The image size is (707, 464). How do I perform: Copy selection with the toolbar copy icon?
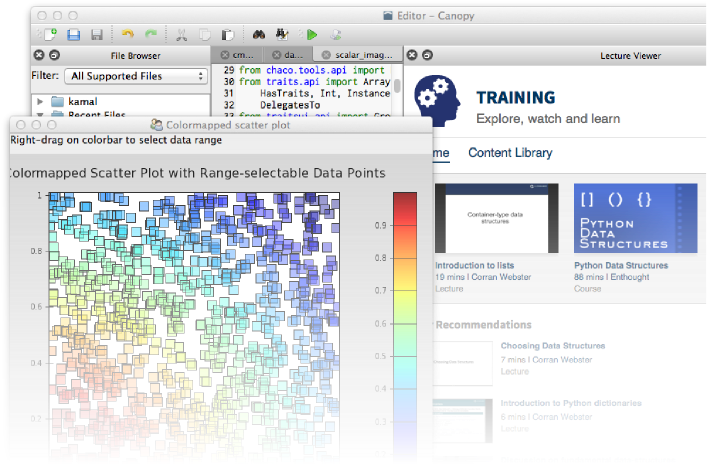tap(205, 35)
